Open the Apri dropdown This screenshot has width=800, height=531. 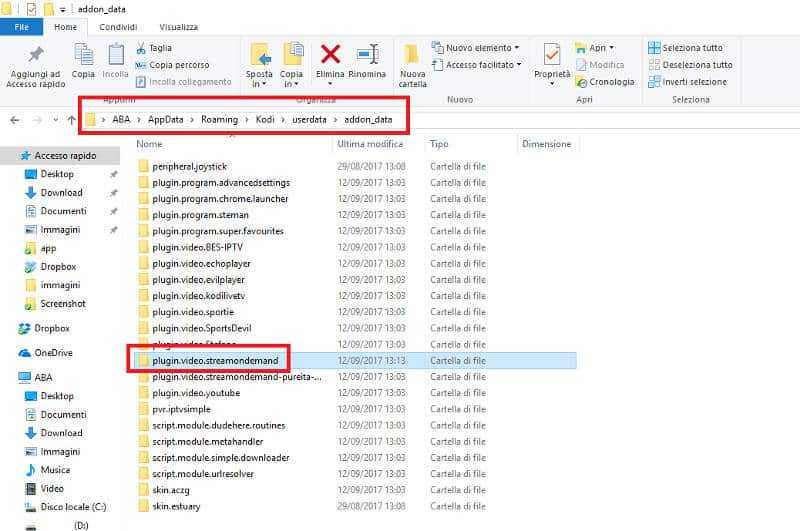click(595, 48)
